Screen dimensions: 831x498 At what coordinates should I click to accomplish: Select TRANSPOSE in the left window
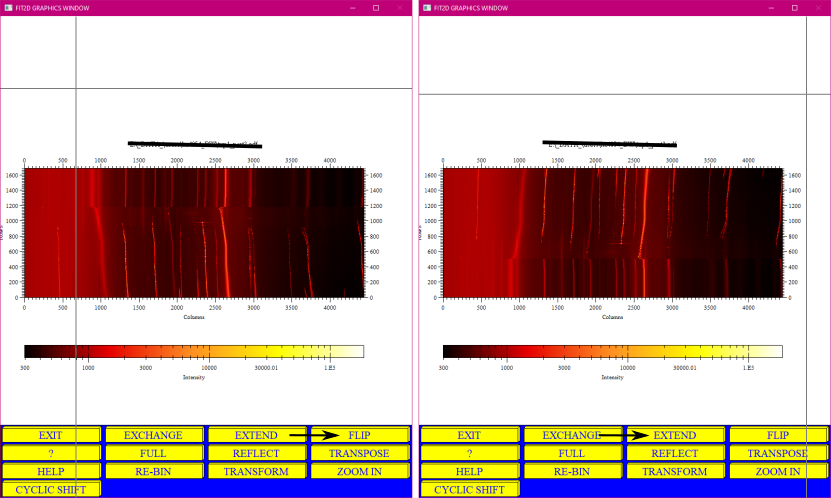[x=359, y=453]
